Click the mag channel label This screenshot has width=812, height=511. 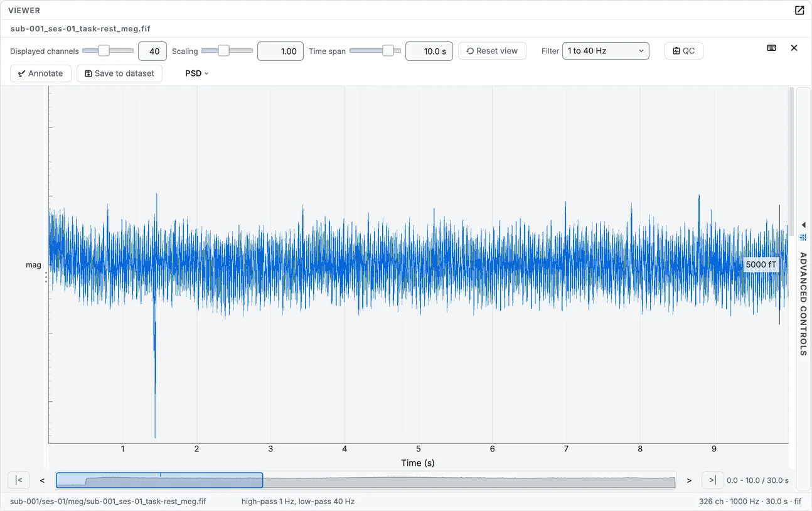click(33, 265)
